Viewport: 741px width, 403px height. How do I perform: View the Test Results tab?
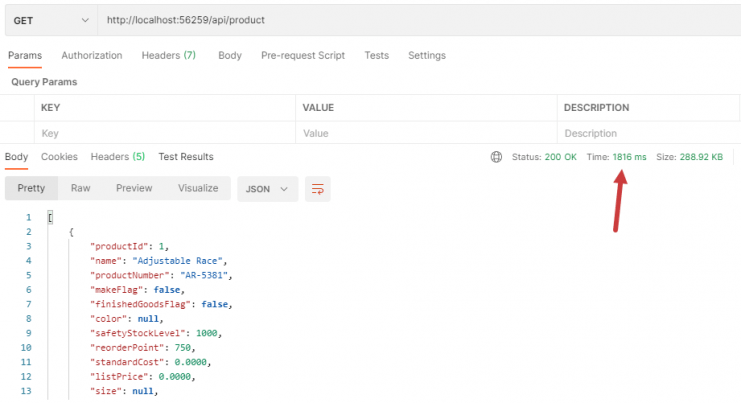click(x=186, y=157)
